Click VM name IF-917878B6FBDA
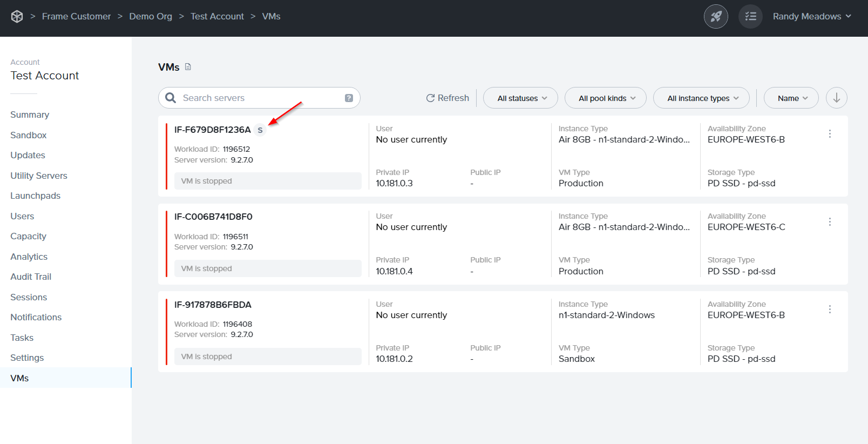 [213, 305]
